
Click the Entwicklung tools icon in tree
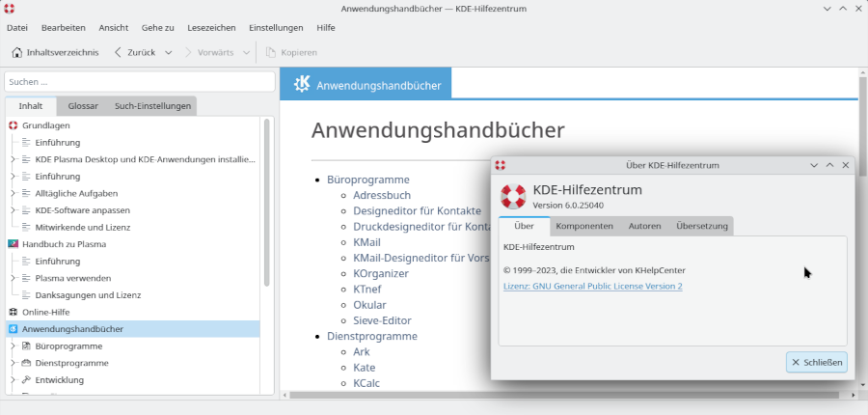tap(26, 380)
